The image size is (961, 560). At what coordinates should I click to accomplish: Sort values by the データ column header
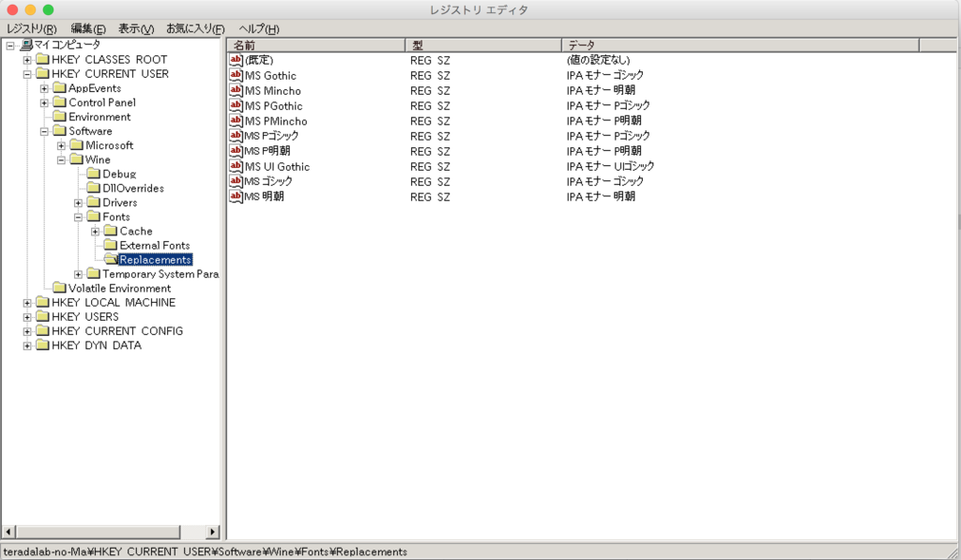click(x=740, y=45)
